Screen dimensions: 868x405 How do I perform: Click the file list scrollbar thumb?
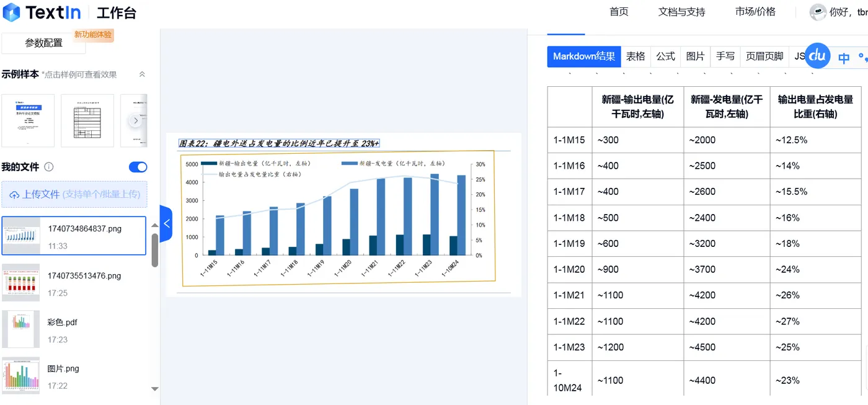tap(154, 251)
